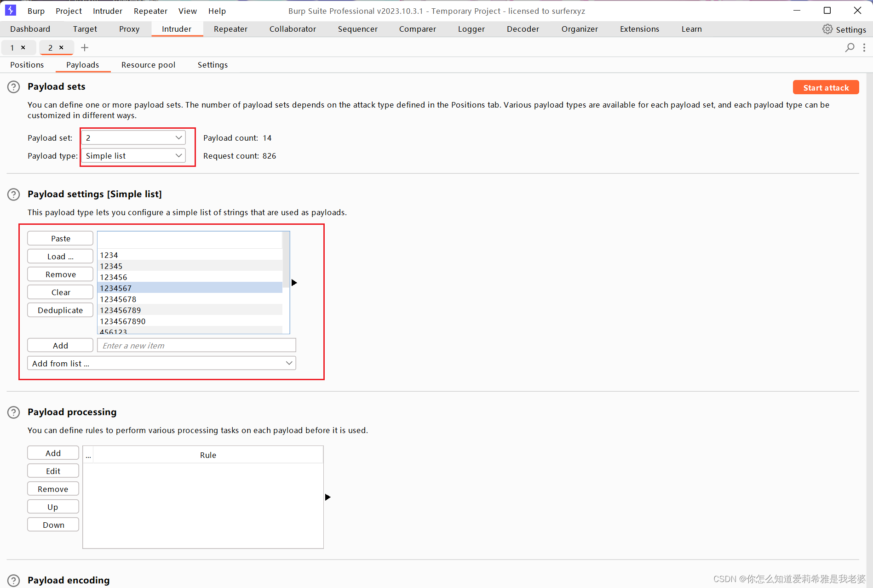The width and height of the screenshot is (873, 588).
Task: Click the Deduplicate button
Action: (60, 310)
